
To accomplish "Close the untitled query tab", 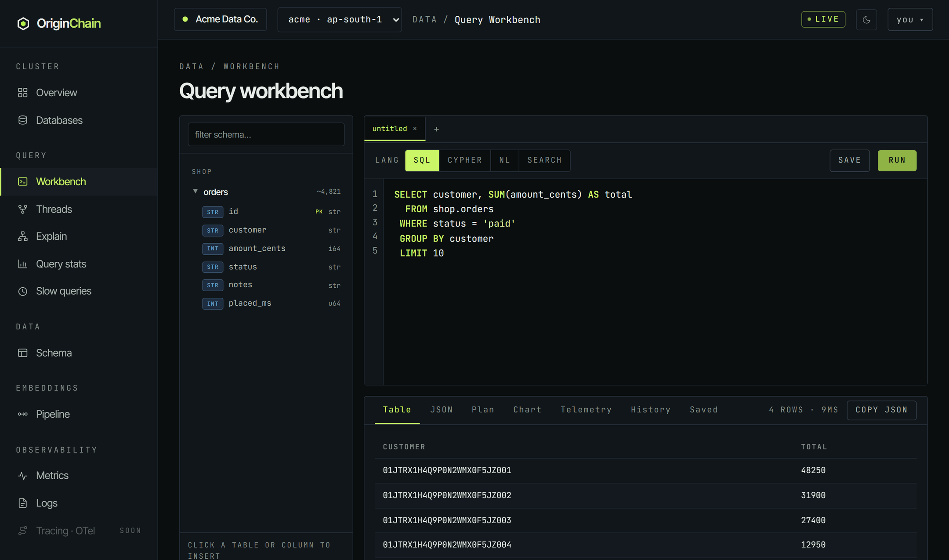I will [415, 129].
